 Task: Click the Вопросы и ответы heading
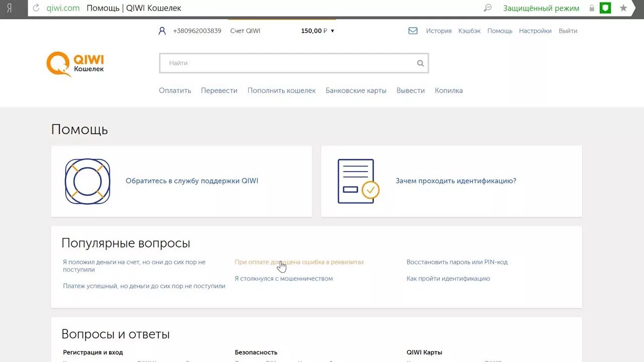[116, 334]
